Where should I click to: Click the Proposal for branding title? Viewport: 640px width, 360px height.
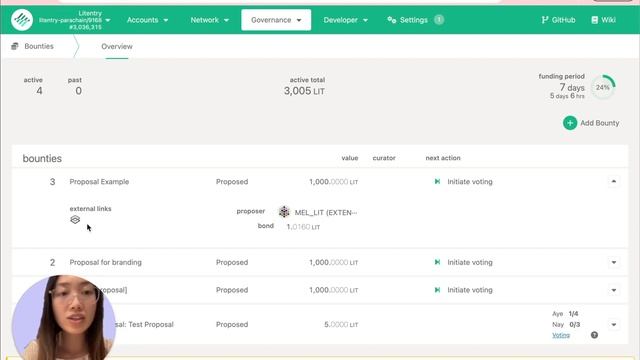[105, 262]
